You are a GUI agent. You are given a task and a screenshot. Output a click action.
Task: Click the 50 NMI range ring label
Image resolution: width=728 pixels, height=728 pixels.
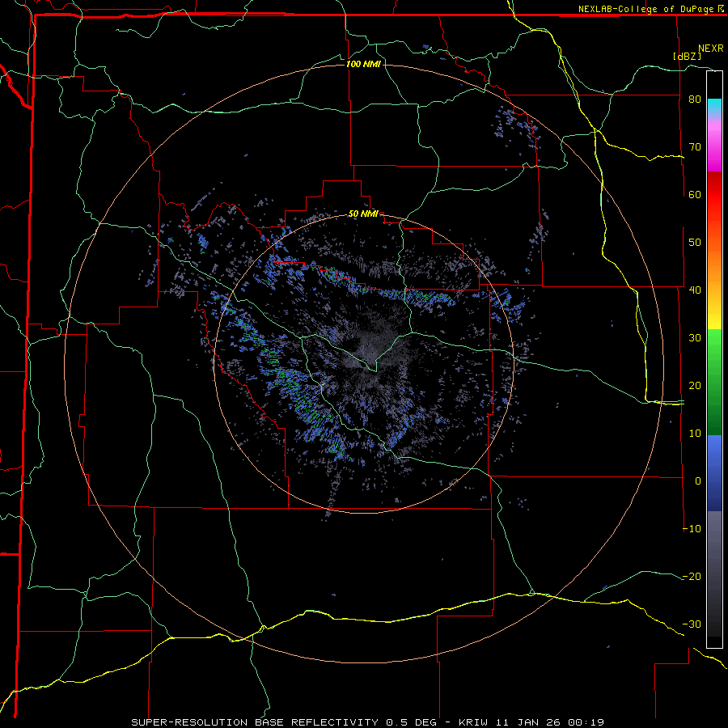[x=363, y=214]
